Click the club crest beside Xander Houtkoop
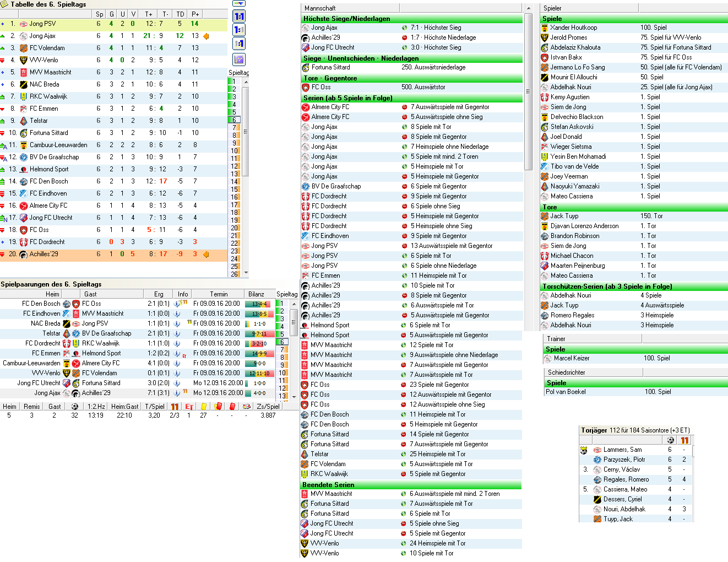The width and height of the screenshot is (728, 562). click(545, 28)
